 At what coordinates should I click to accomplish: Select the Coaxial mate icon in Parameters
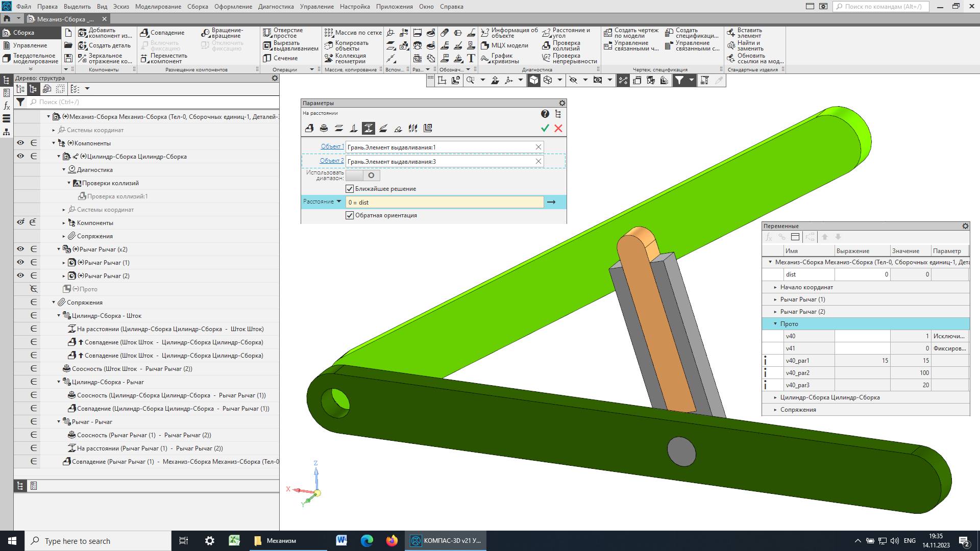point(324,129)
